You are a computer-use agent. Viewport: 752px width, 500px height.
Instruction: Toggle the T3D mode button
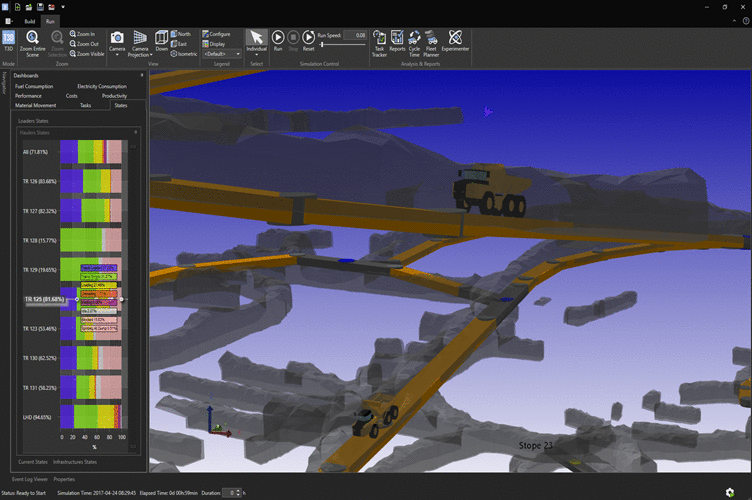tap(8, 41)
